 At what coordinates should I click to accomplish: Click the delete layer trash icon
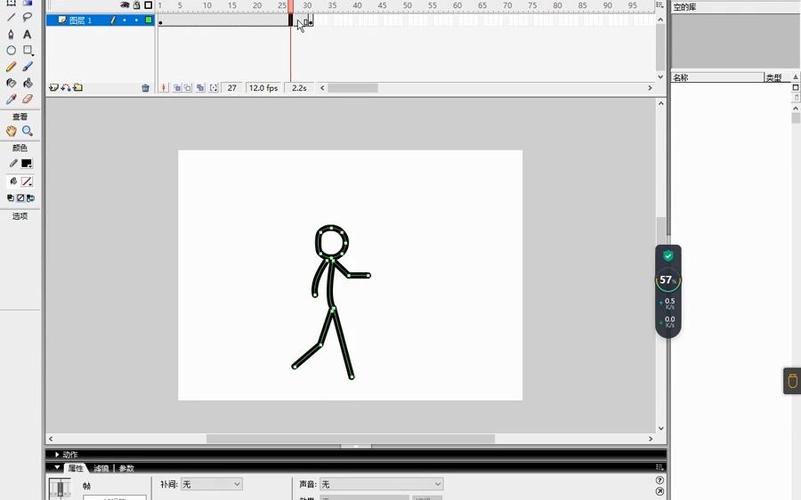tap(145, 88)
